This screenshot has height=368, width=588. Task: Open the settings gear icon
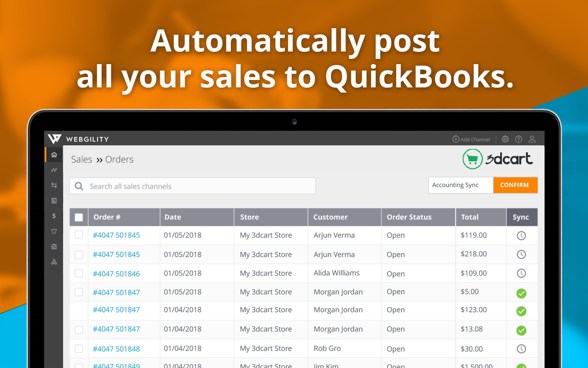505,139
